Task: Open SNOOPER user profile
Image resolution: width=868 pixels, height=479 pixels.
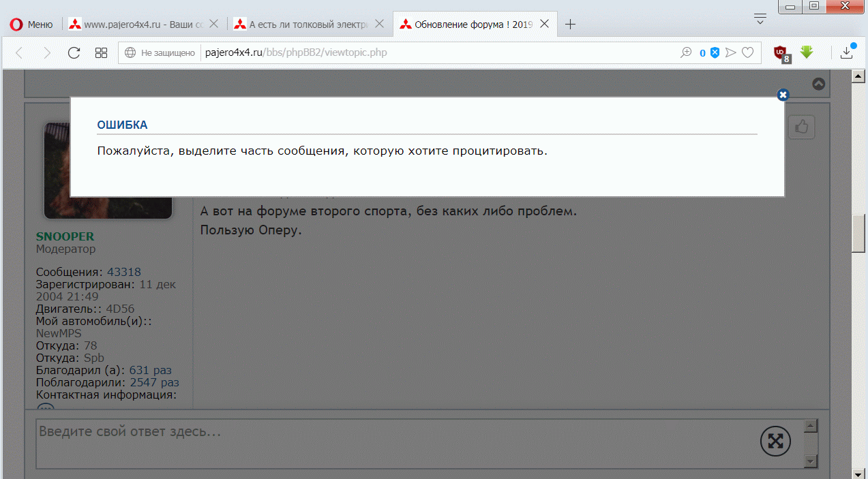Action: (x=65, y=236)
